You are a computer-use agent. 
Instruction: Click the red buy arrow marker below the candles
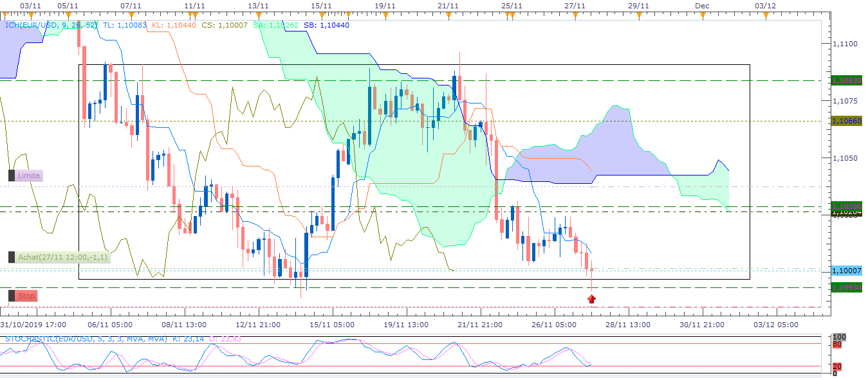[x=592, y=298]
